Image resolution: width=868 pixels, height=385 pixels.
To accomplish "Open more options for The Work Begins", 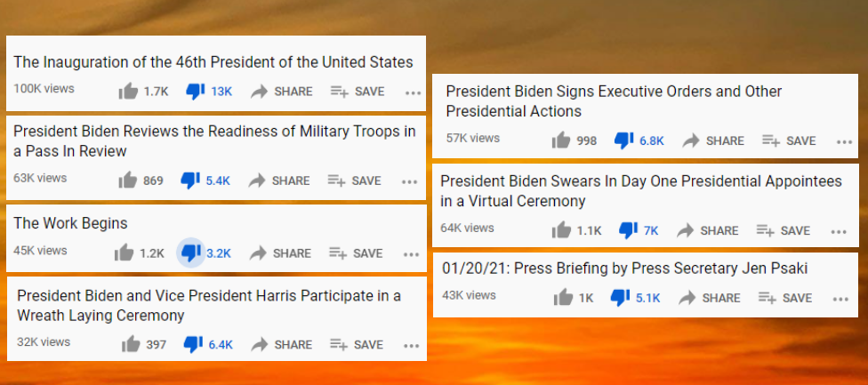I will pyautogui.click(x=411, y=253).
